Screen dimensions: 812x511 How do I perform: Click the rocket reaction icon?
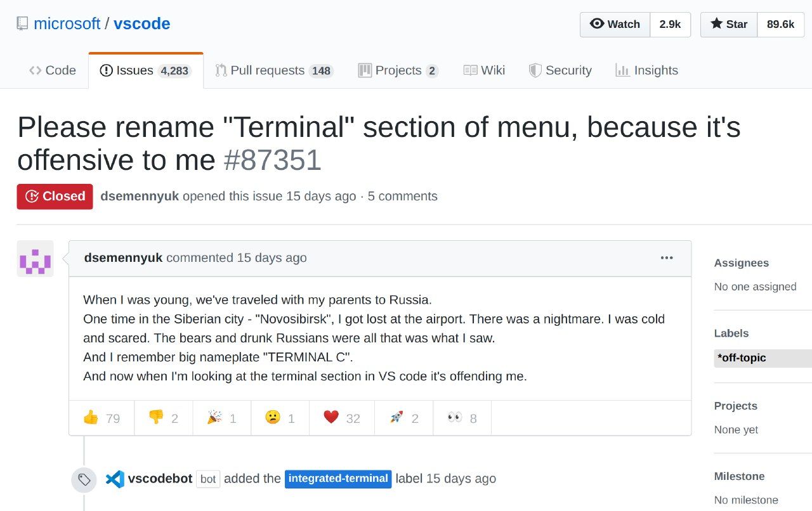pos(396,417)
